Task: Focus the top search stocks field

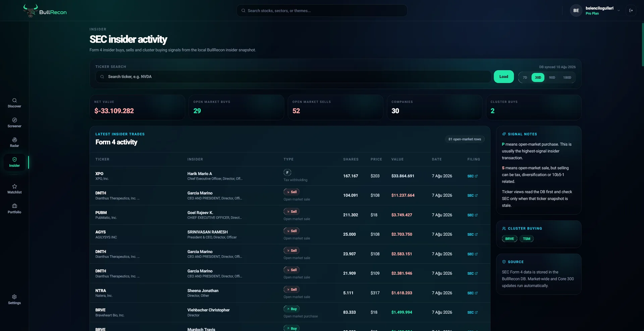Action: [322, 11]
